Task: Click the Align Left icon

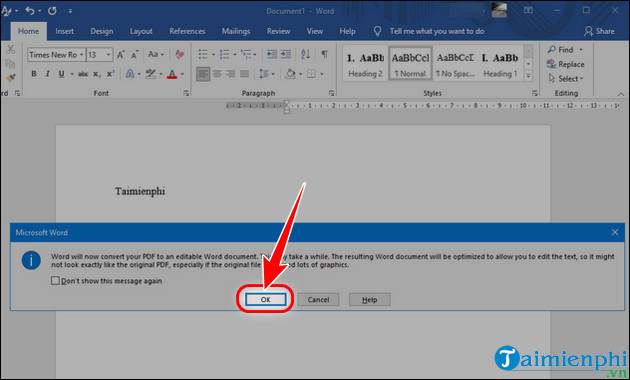Action: [x=203, y=74]
